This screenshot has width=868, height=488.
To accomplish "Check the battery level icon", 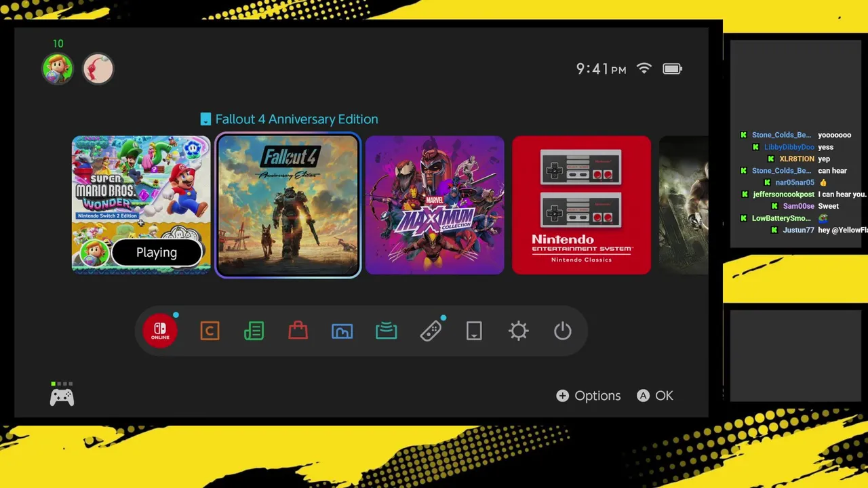I will pyautogui.click(x=672, y=68).
